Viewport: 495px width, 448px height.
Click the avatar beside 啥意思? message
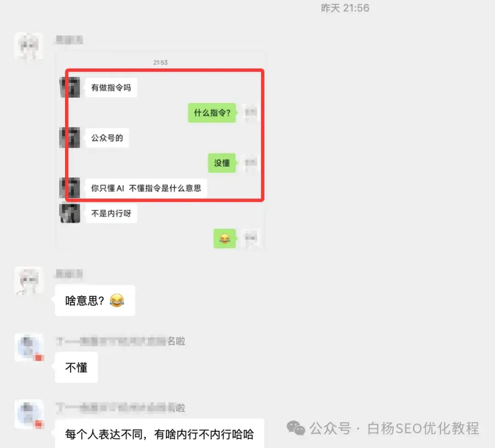29,281
